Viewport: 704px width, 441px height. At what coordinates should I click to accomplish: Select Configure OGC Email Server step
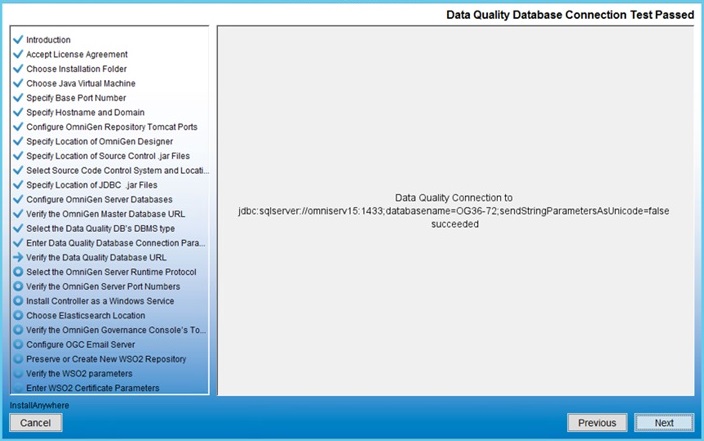tap(80, 344)
